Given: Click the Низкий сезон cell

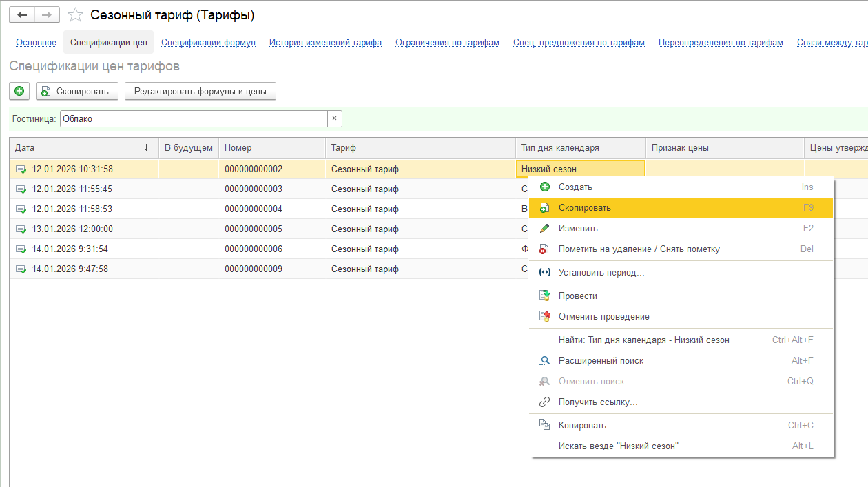Looking at the screenshot, I should tap(580, 169).
